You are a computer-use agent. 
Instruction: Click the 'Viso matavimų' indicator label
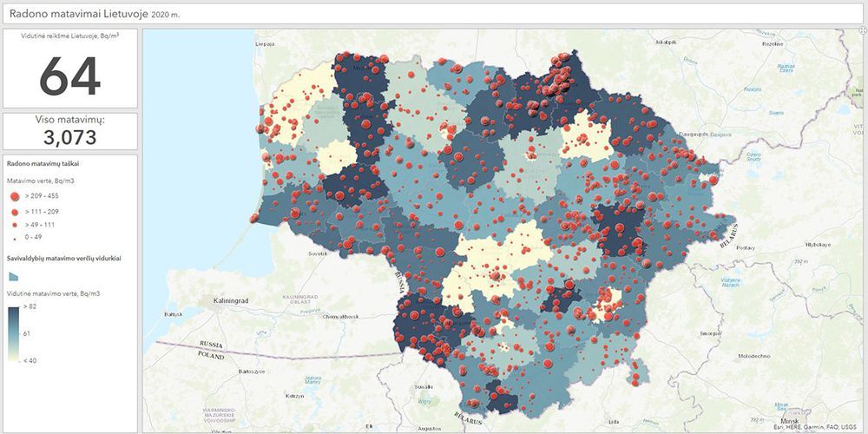click(69, 119)
